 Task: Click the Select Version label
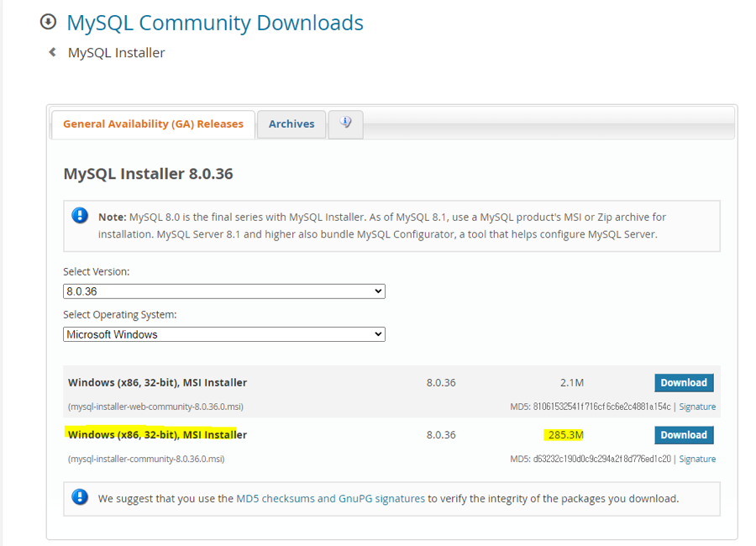[x=97, y=271]
